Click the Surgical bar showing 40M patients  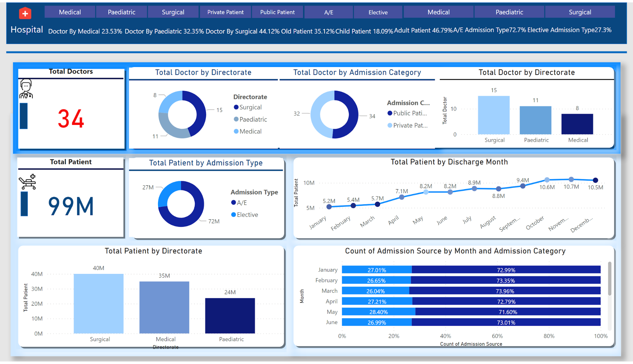[98, 304]
